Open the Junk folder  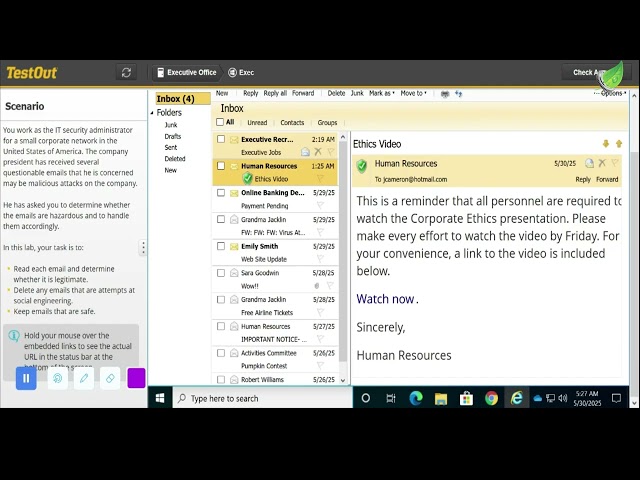click(171, 125)
